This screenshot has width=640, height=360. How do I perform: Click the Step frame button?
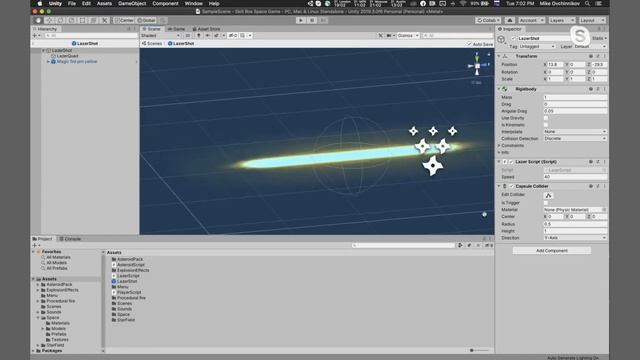pos(323,20)
